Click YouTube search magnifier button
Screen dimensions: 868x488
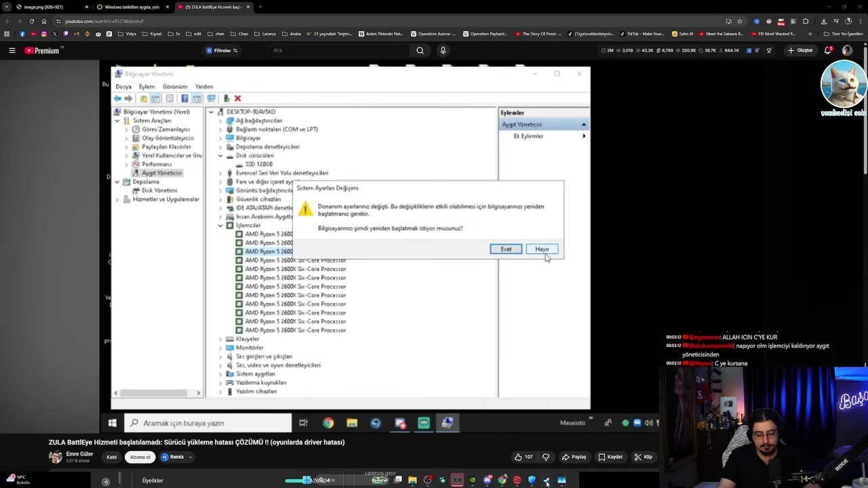pos(420,50)
